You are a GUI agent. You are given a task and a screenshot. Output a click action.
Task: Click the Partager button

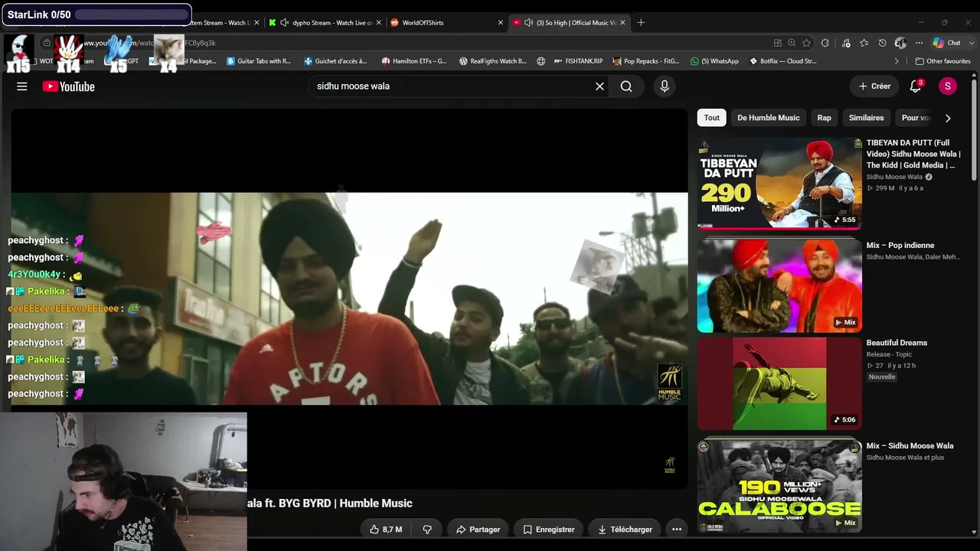coord(478,529)
